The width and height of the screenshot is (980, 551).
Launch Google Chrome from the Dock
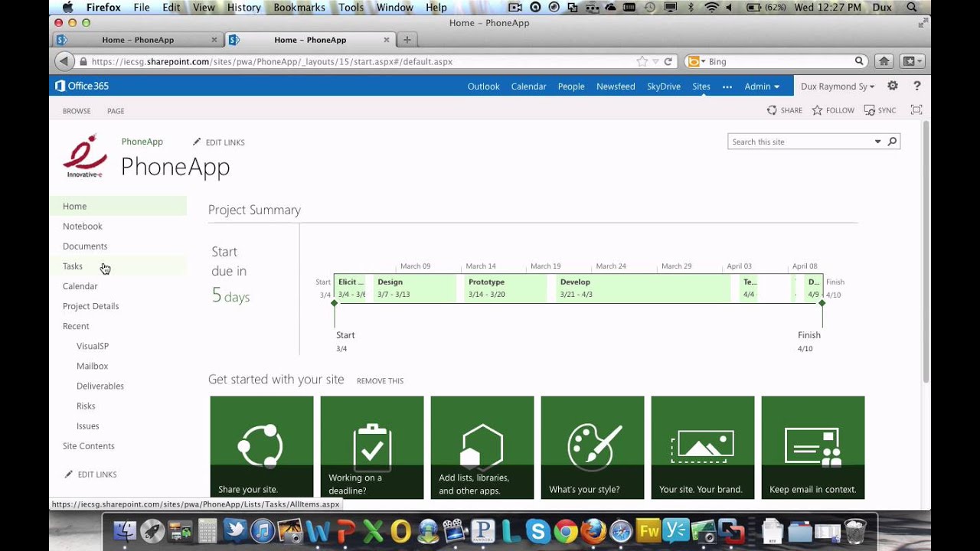(x=566, y=530)
